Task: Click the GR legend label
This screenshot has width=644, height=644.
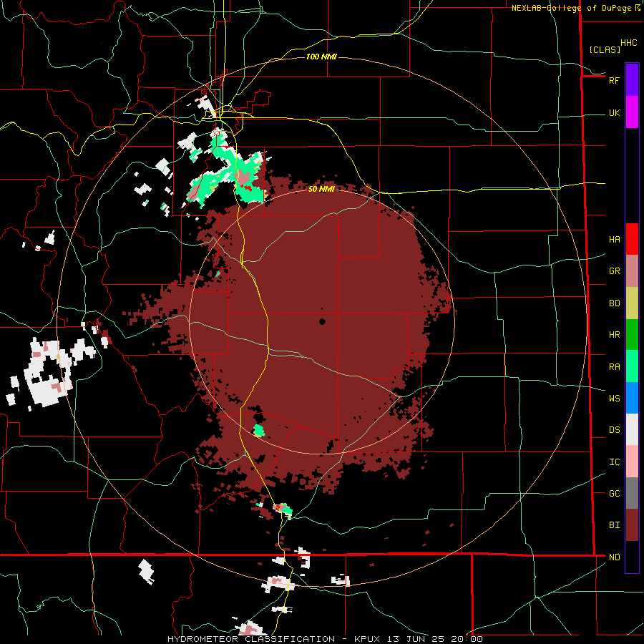Action: (614, 271)
